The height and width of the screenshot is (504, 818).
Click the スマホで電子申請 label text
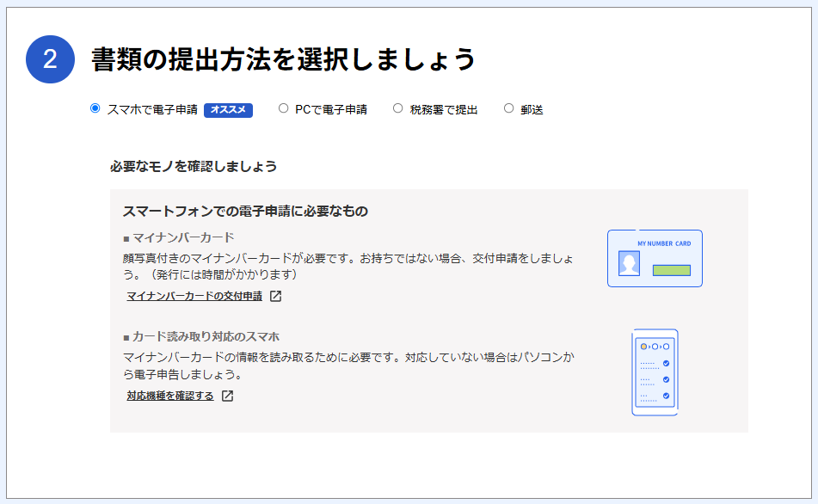tap(152, 109)
